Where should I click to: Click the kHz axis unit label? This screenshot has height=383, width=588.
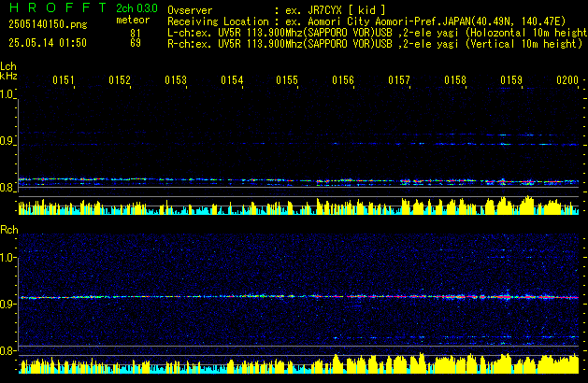point(8,76)
